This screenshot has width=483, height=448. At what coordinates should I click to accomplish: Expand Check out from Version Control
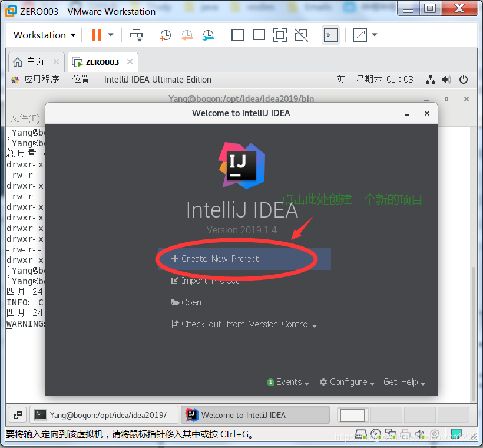(244, 324)
